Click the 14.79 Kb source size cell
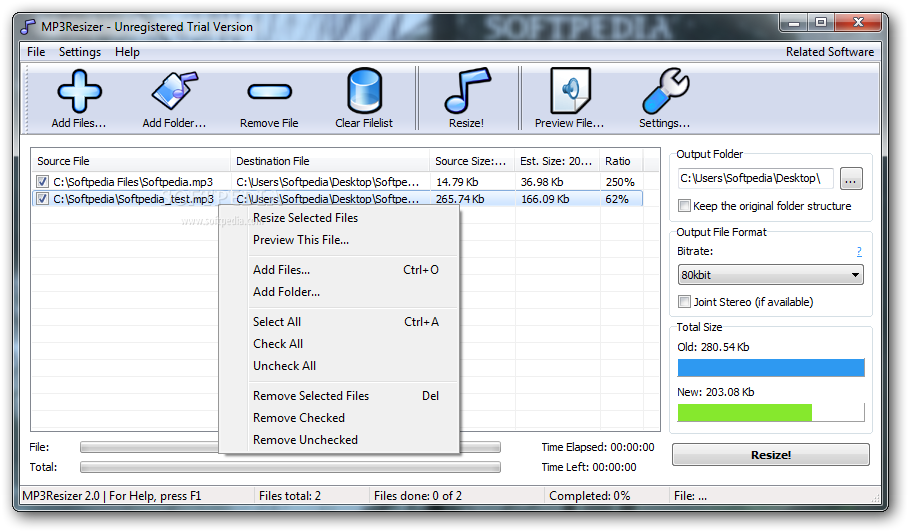909x532 pixels. coord(457,182)
